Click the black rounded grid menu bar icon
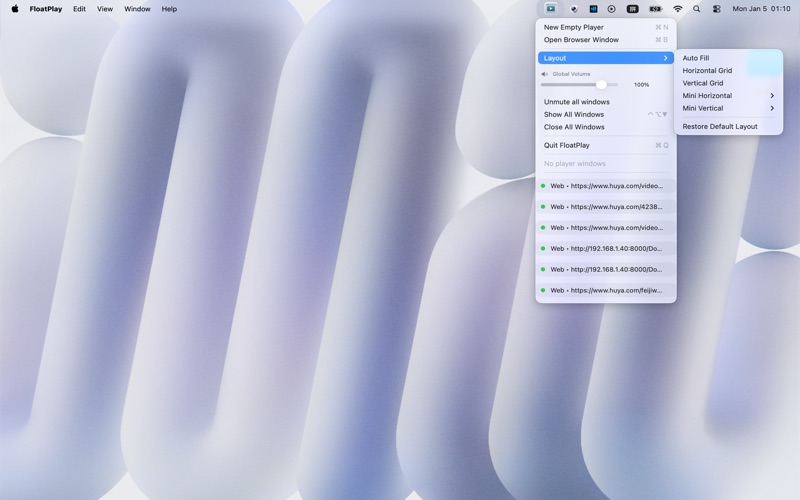 (x=633, y=9)
